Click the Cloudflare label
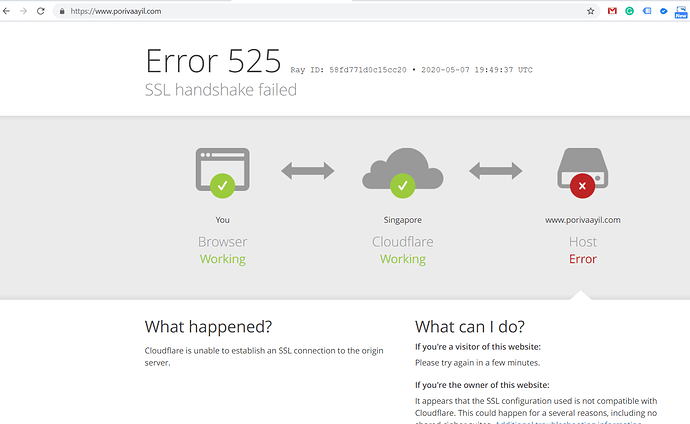690x424 pixels. (x=403, y=241)
